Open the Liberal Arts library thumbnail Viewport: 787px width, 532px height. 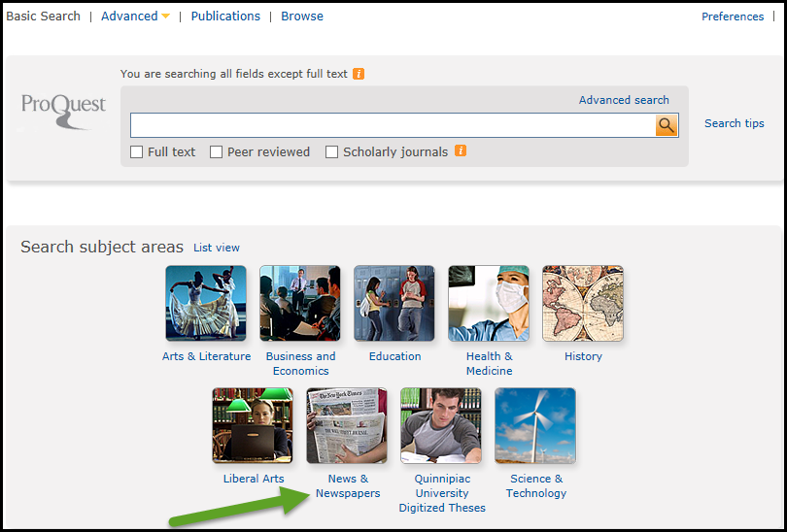pyautogui.click(x=253, y=426)
